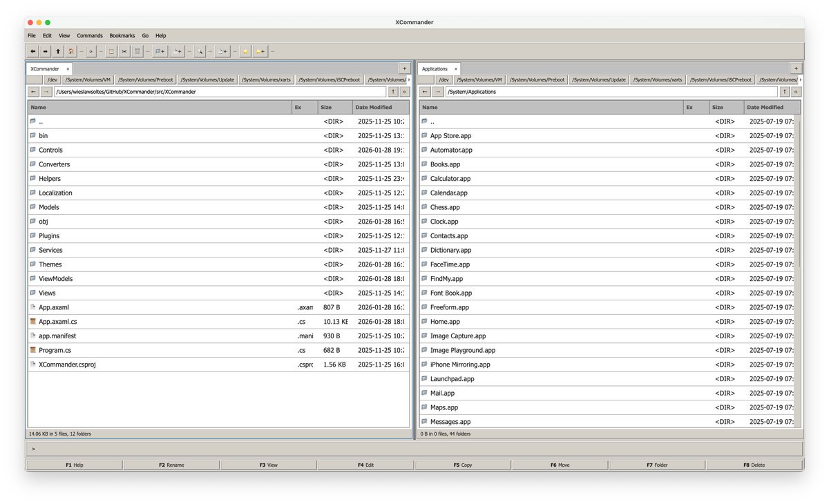Click the command line input field
The width and height of the screenshot is (829, 504).
point(414,449)
